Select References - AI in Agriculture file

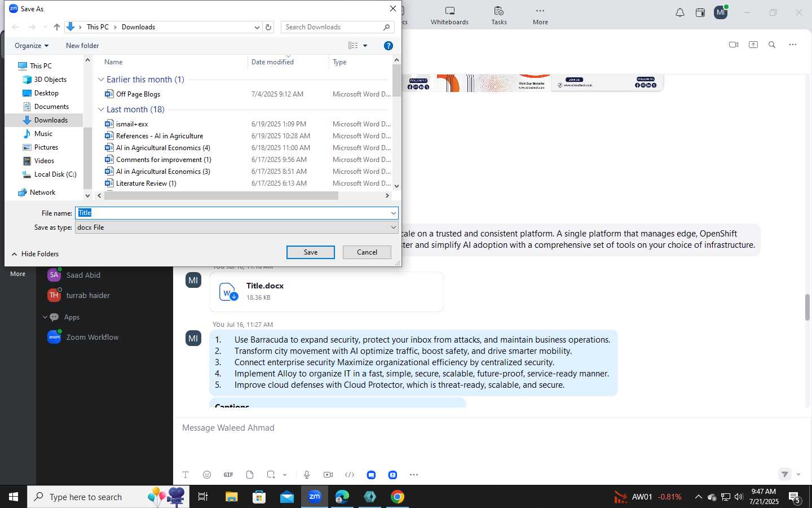159,136
